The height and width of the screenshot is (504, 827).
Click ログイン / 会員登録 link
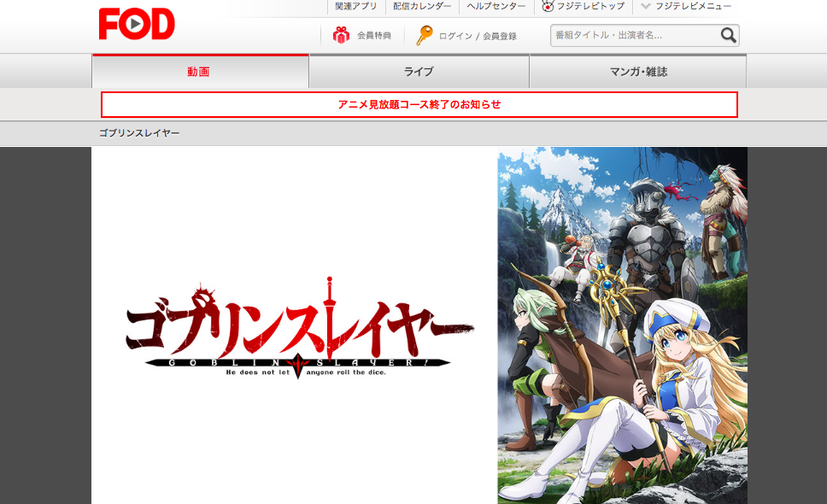pyautogui.click(x=478, y=36)
